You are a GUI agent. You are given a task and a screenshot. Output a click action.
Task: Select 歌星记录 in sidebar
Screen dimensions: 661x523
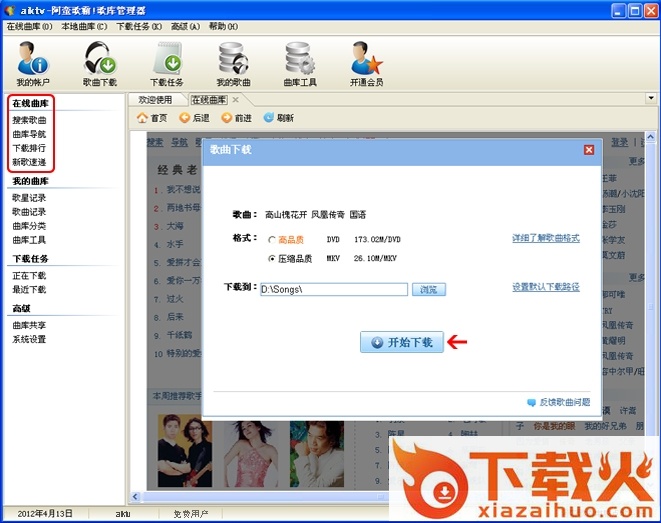click(x=29, y=198)
